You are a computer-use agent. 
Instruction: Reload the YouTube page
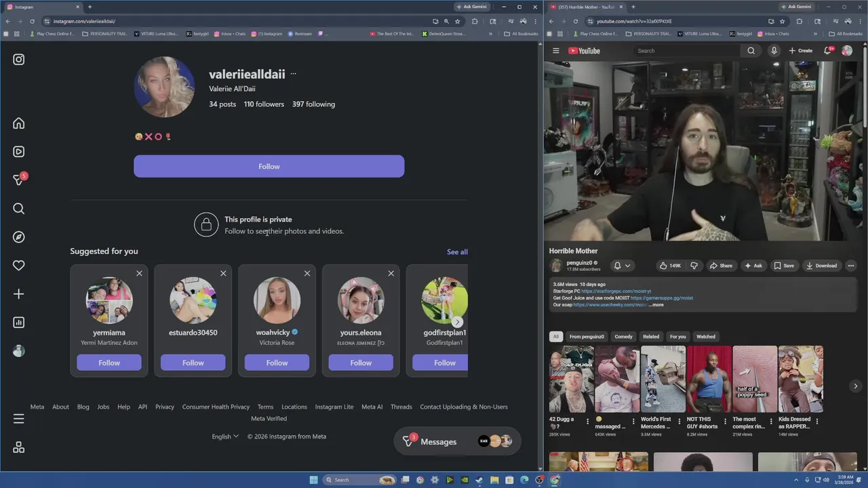click(576, 21)
